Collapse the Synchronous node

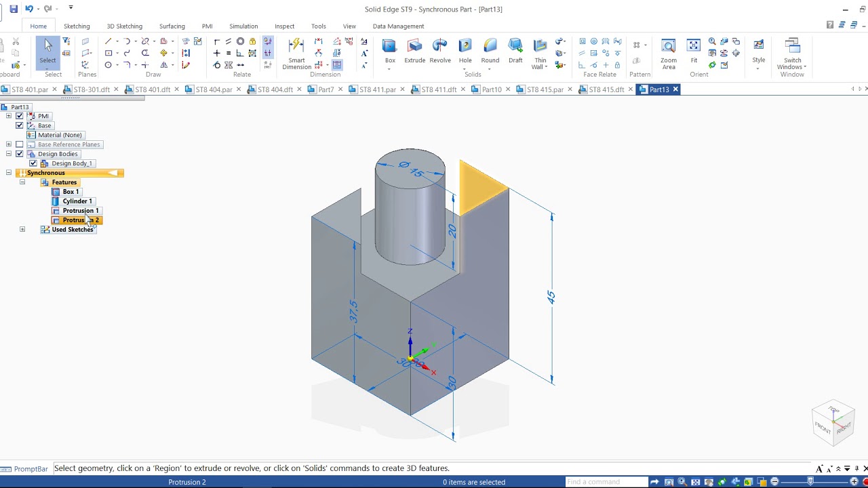point(9,173)
